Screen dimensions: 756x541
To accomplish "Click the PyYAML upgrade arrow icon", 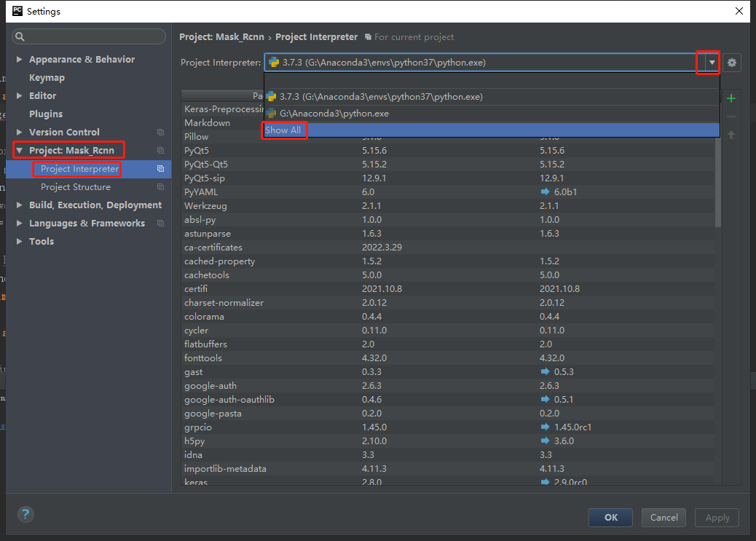I will pyautogui.click(x=545, y=192).
